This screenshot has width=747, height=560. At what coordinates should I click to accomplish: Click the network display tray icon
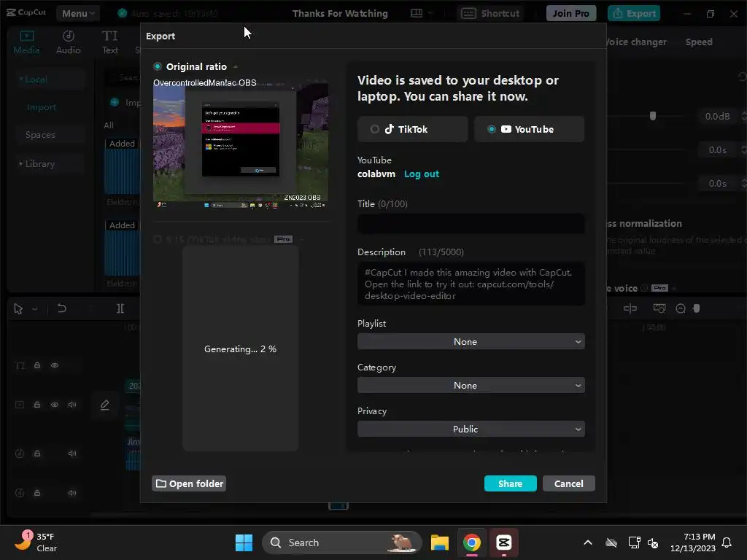click(634, 542)
